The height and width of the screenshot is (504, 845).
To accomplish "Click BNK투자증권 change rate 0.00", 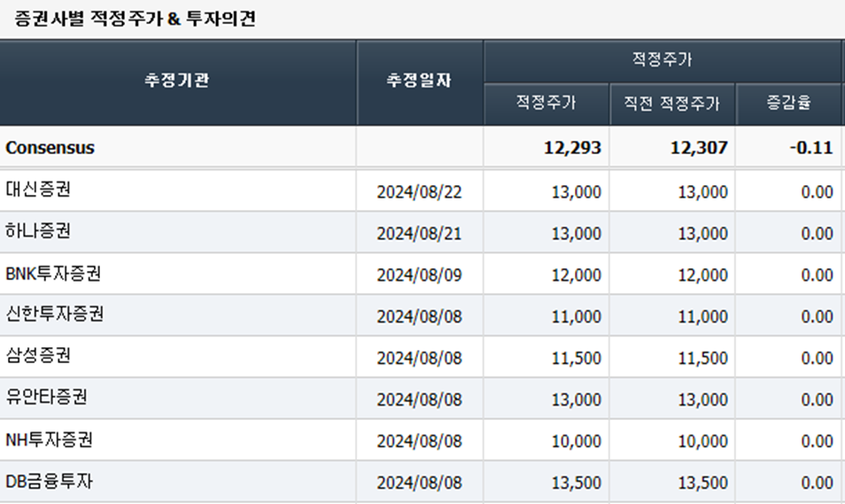I will tap(817, 275).
